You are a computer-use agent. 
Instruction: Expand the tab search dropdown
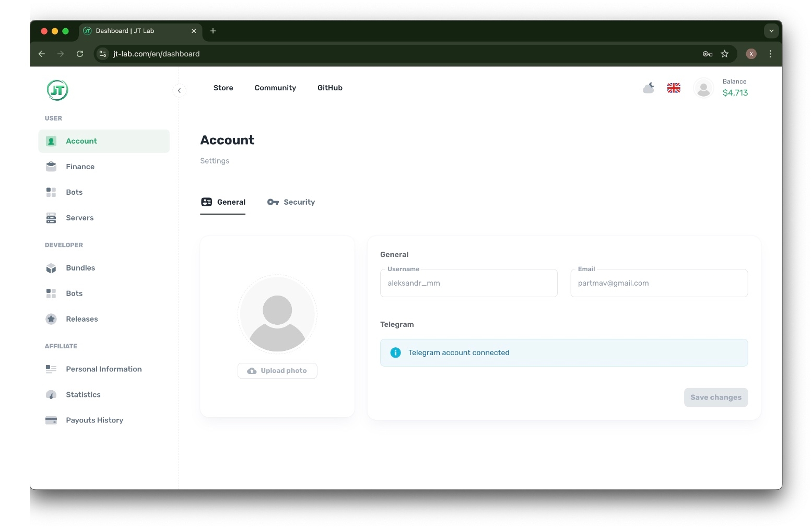771,31
